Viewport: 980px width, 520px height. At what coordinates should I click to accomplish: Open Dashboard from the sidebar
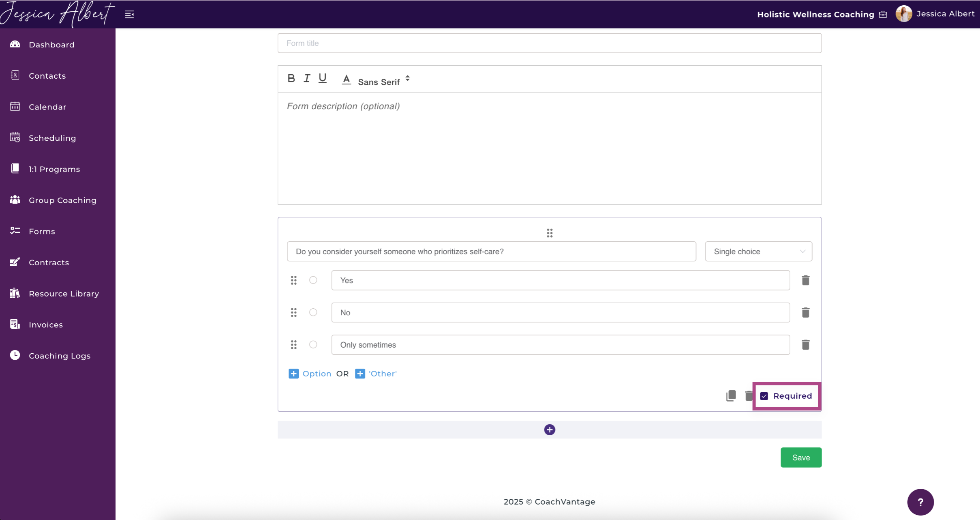[51, 45]
